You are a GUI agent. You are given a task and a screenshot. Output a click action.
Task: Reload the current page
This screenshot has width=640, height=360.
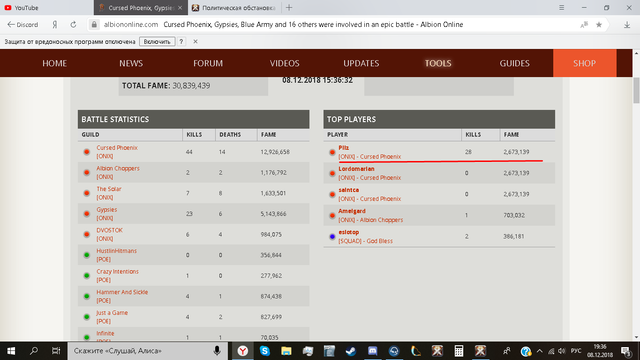coord(73,25)
